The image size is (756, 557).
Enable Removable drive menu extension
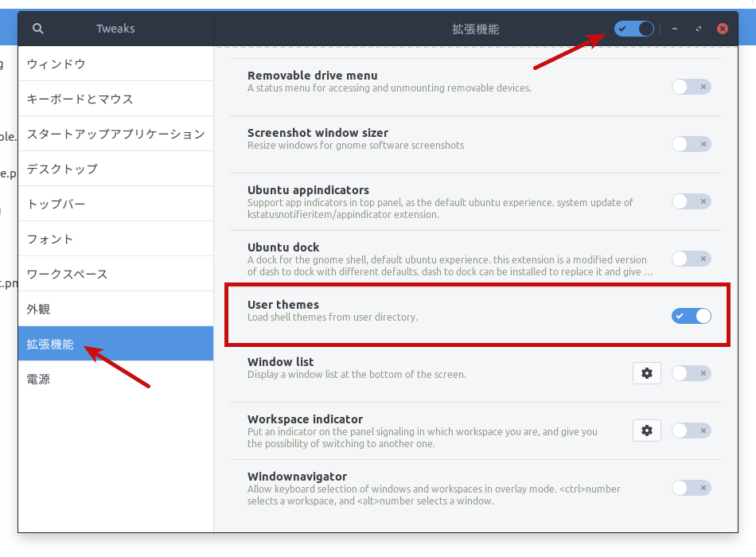point(690,87)
